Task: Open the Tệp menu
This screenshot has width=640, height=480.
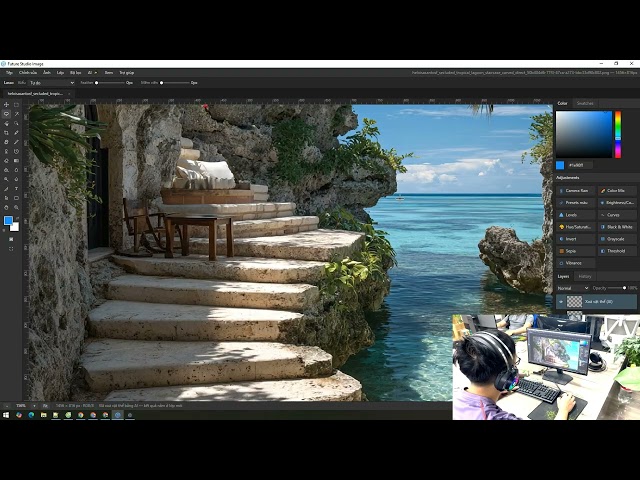Action: (9, 73)
